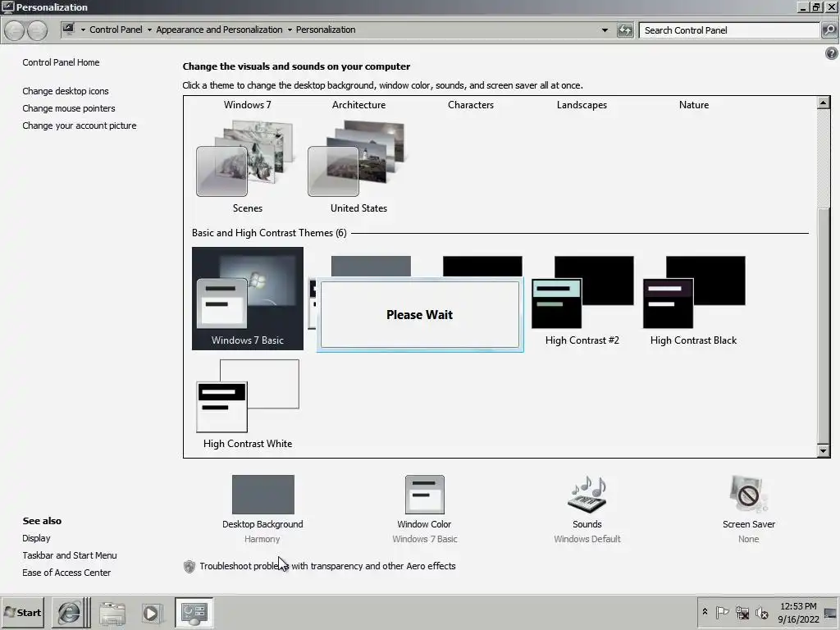Open the Troubleshoot problems with transparency link

pyautogui.click(x=327, y=566)
